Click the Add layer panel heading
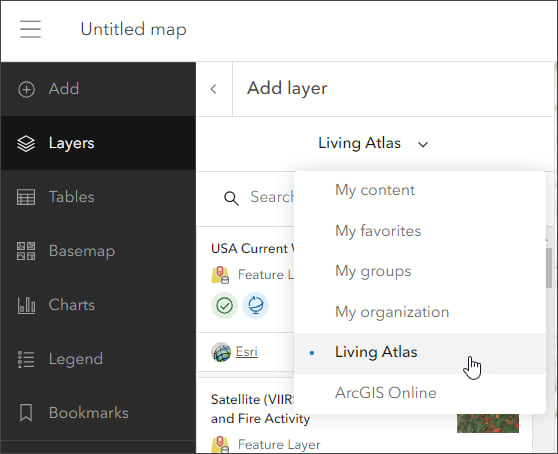The height and width of the screenshot is (454, 558). tap(287, 88)
